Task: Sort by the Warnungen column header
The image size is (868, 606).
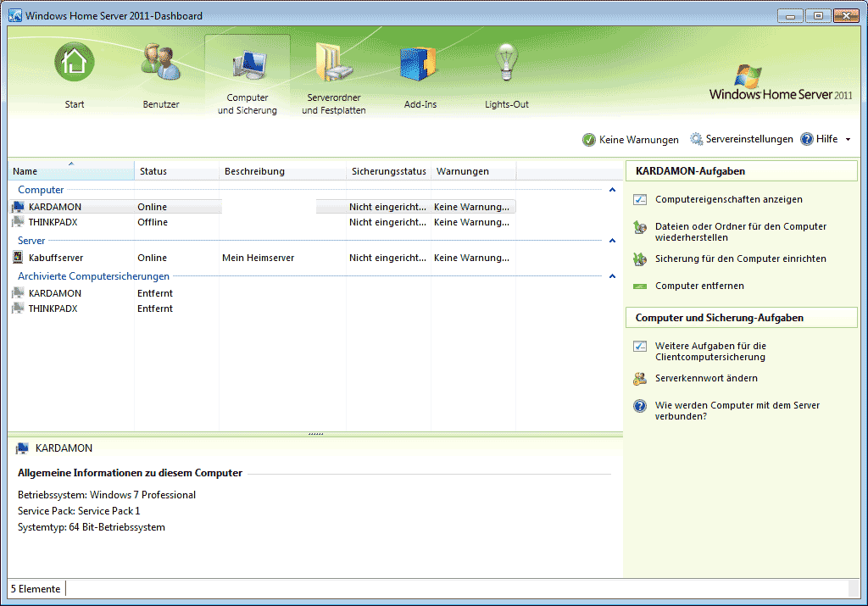Action: point(473,171)
